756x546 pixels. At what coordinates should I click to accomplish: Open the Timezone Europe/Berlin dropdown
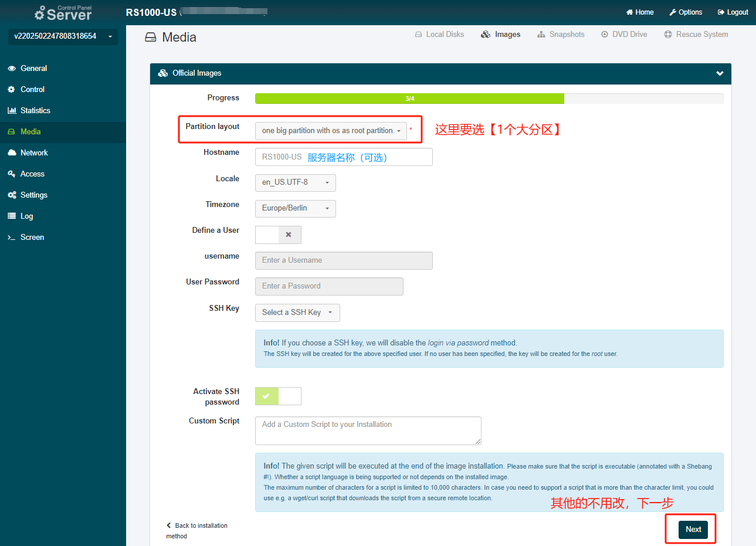click(295, 208)
